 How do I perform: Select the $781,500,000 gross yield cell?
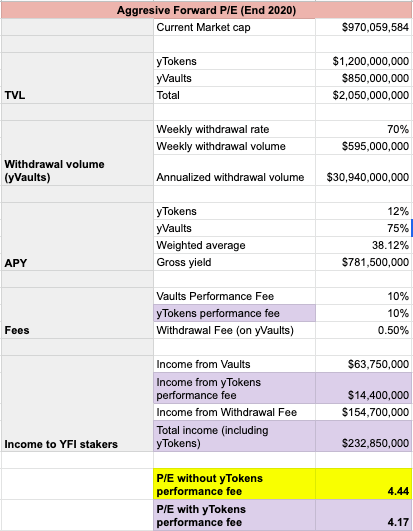pos(364,262)
